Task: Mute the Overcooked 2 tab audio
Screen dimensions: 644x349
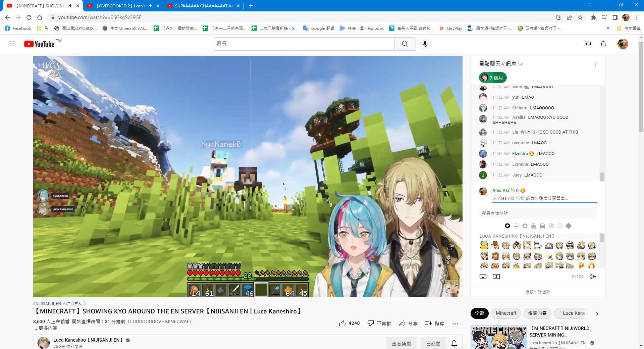Action: [151, 6]
